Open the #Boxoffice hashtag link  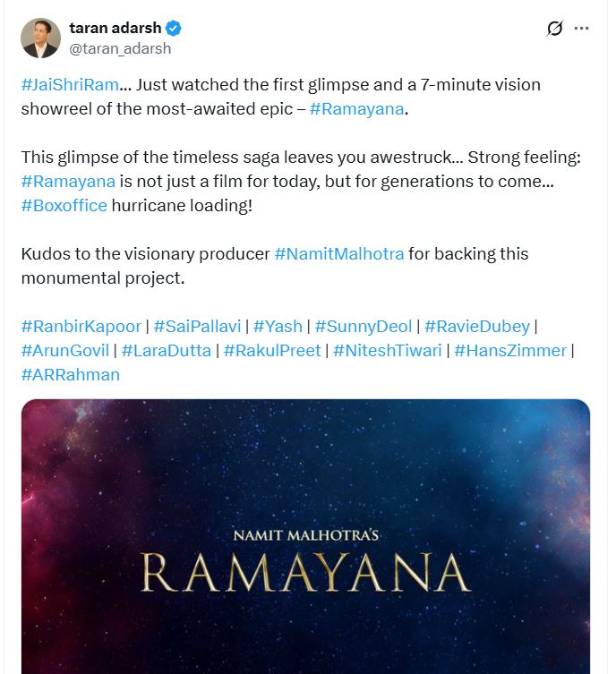64,205
